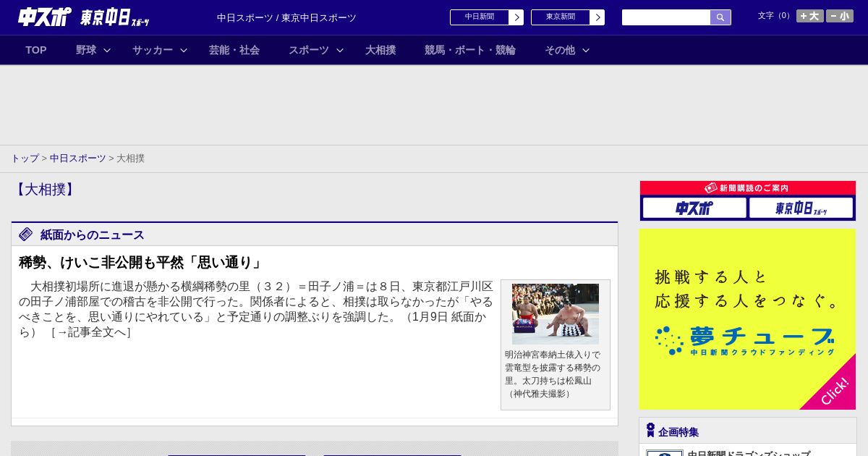Click the 新聞購読のご案内 heading
868x456 pixels.
tap(748, 187)
